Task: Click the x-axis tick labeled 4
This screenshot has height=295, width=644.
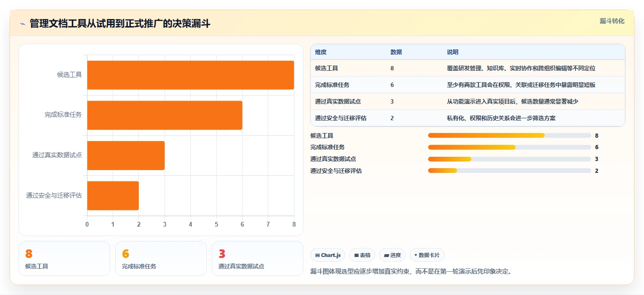Action: click(190, 224)
